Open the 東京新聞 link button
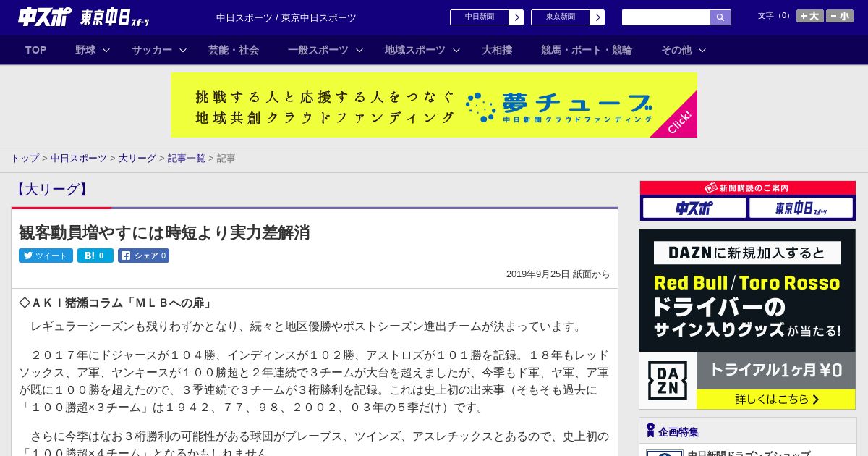868x456 pixels. 561,17
